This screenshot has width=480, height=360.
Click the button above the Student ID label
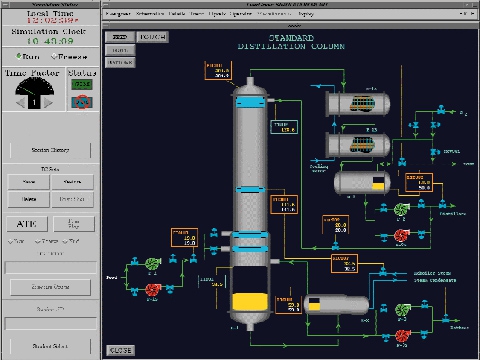coord(50,287)
